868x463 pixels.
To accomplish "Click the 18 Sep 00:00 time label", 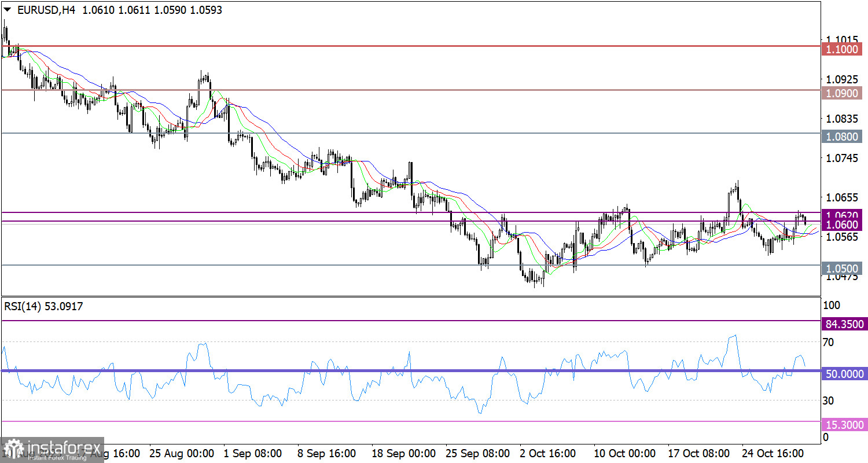I will (x=403, y=453).
